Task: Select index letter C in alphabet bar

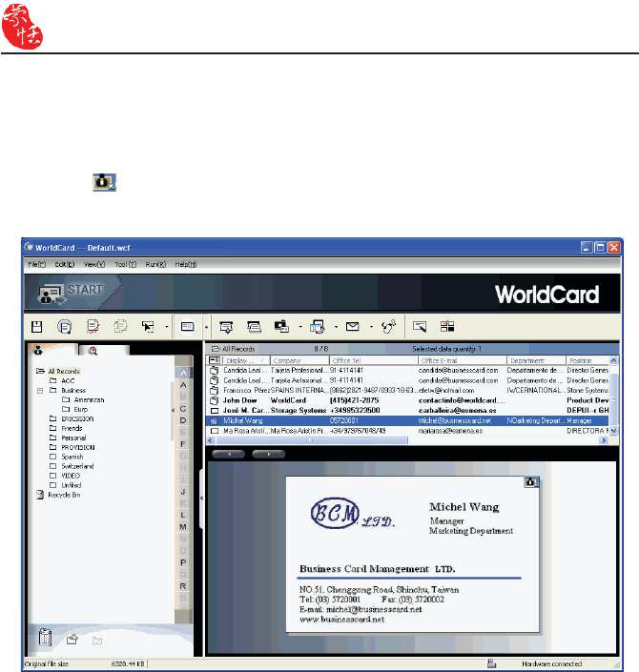Action: [183, 408]
